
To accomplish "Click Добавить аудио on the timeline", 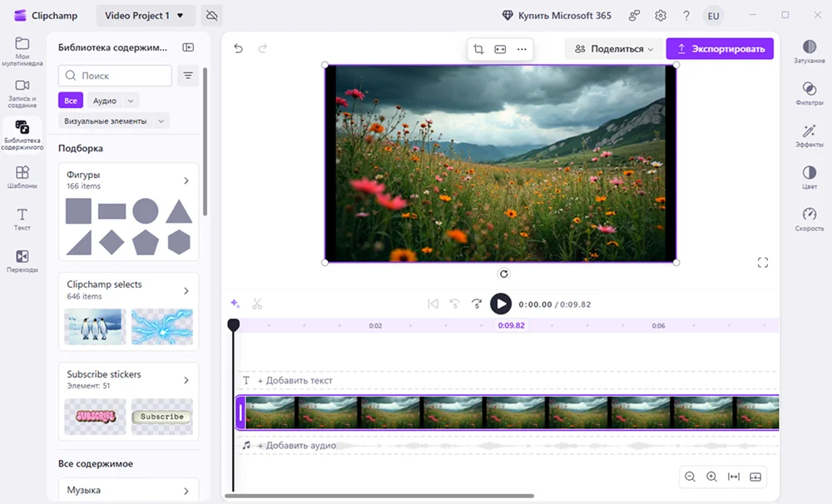I will point(296,445).
